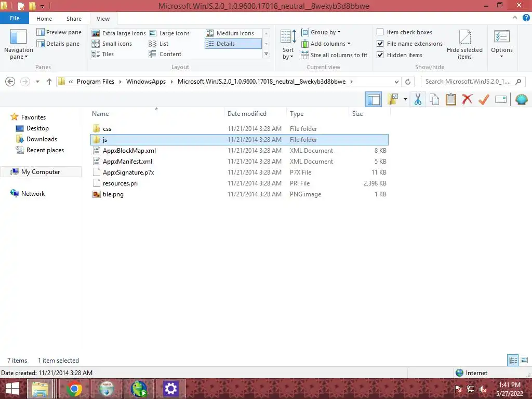This screenshot has height=399, width=532.
Task: Collapse the ribbon with chevron
Action: (515, 18)
